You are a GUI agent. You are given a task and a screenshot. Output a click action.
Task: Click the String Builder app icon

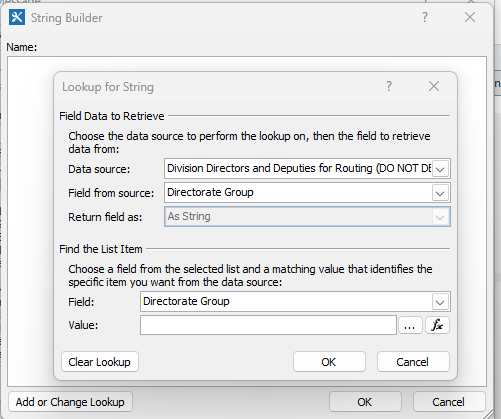coord(17,17)
